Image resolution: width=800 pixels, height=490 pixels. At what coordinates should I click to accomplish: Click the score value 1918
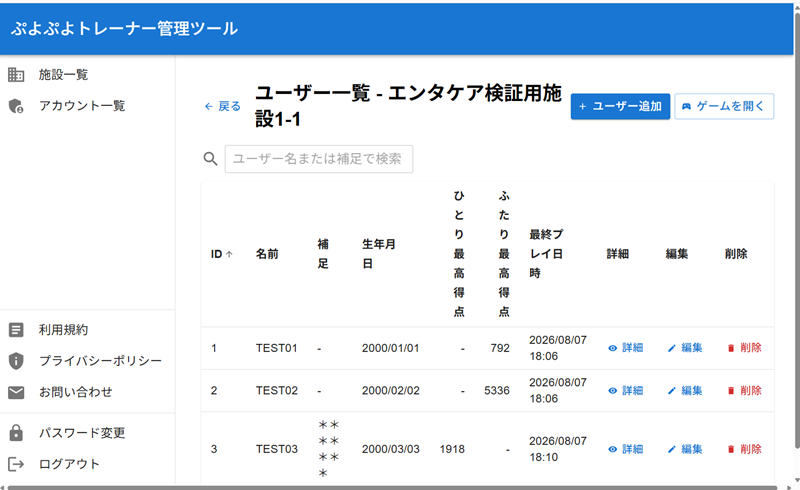point(452,449)
